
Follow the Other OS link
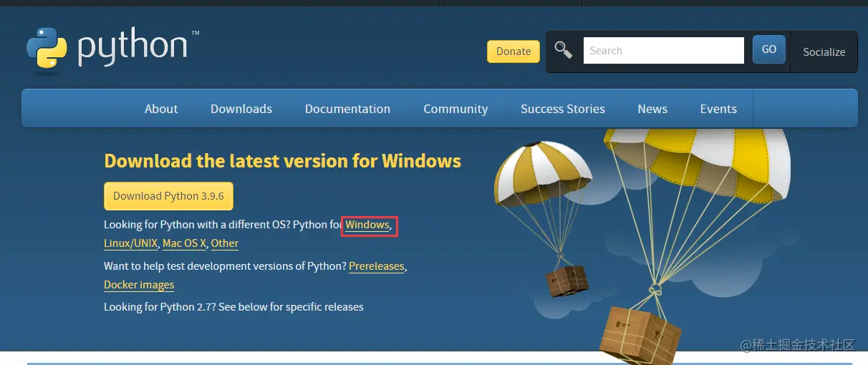click(225, 243)
